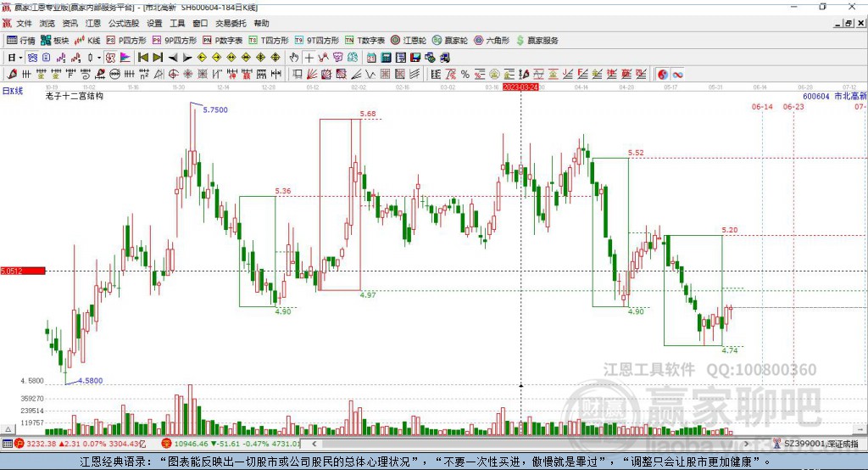Click the 5.68 red price label
868x470 pixels.
pos(368,114)
